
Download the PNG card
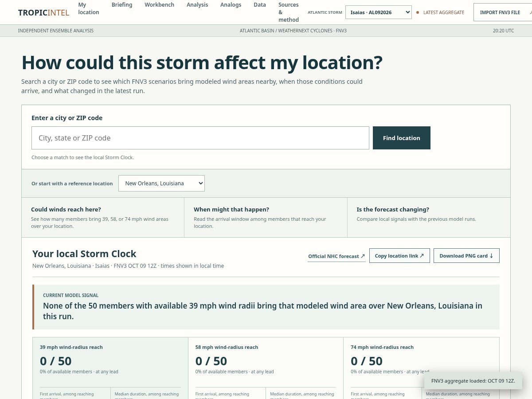[x=466, y=256]
